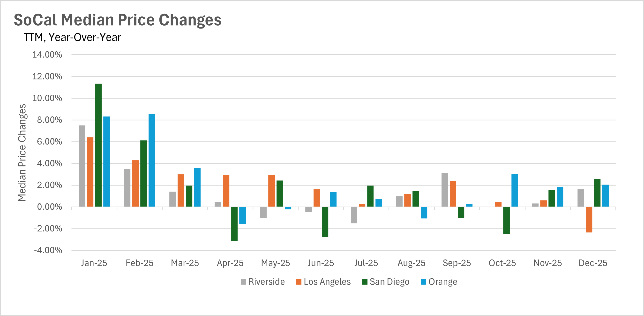
Task: Click the negative Los Angeles bar in Dec-25
Action: tap(589, 220)
